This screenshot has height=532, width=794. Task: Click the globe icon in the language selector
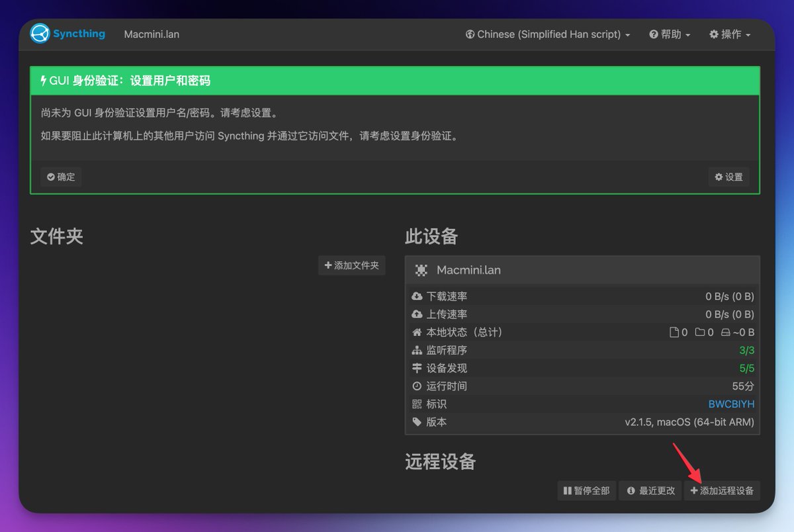(470, 34)
